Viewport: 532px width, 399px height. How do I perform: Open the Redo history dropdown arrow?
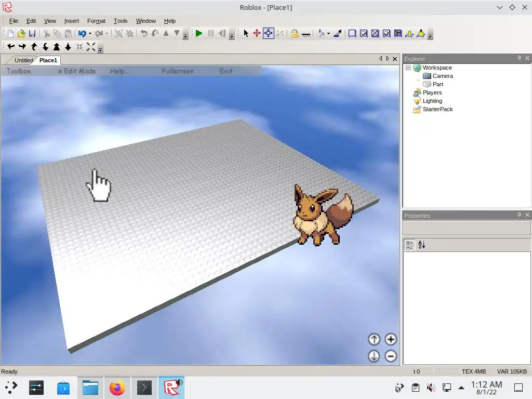point(107,34)
